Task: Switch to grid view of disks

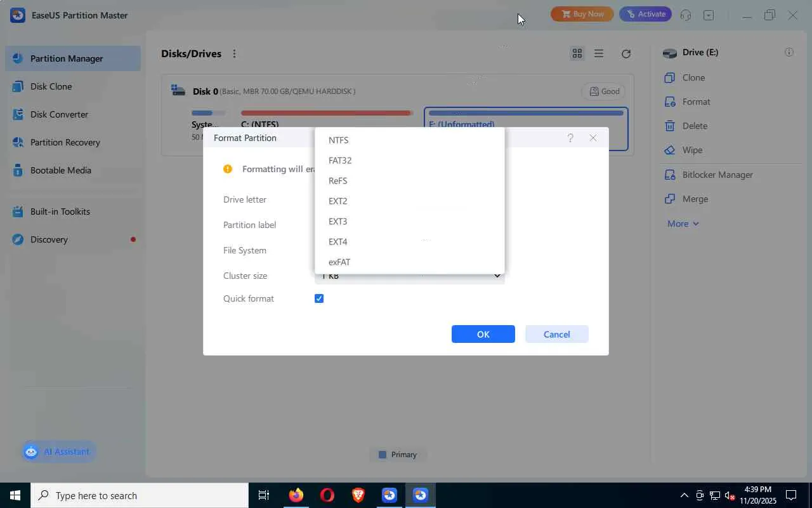Action: tap(577, 54)
